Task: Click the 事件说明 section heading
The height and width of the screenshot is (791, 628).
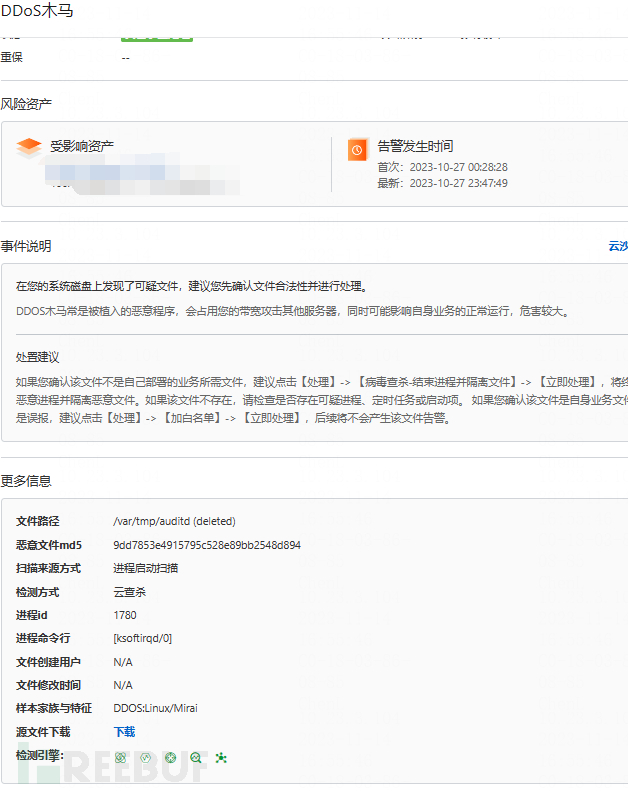Action: [26, 246]
